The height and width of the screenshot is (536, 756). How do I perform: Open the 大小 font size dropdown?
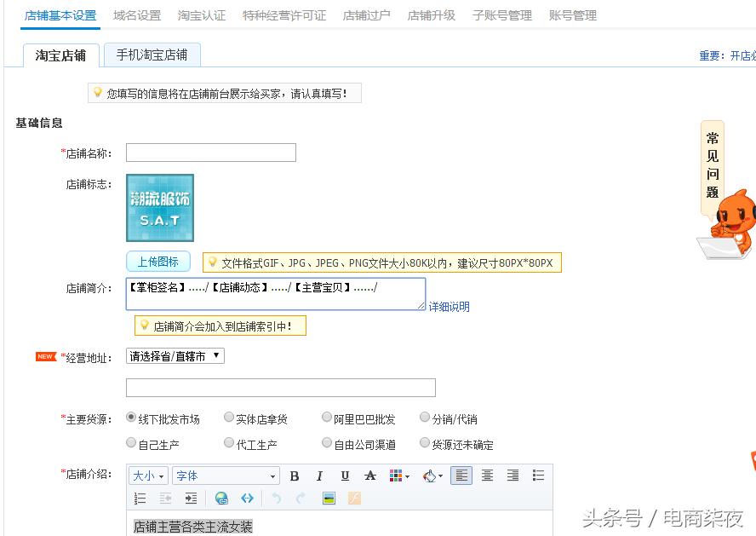pos(147,475)
